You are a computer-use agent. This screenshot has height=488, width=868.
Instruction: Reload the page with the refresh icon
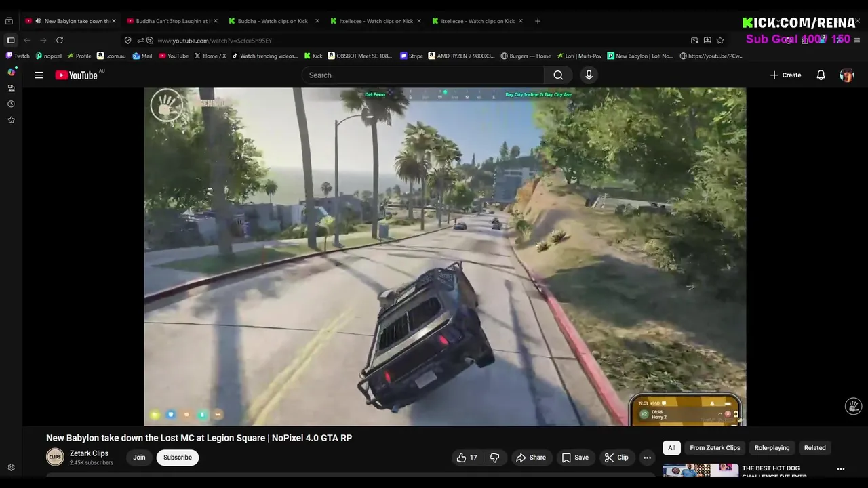click(x=60, y=41)
